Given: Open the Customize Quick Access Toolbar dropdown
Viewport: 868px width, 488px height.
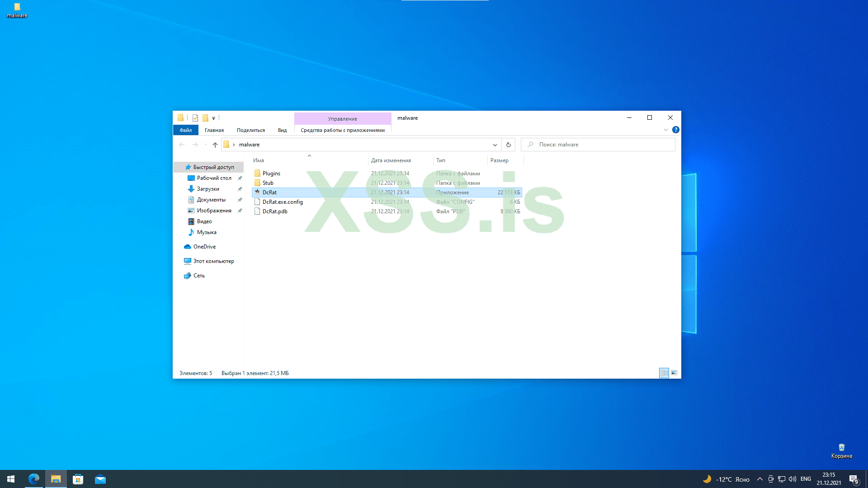Looking at the screenshot, I should tap(213, 118).
